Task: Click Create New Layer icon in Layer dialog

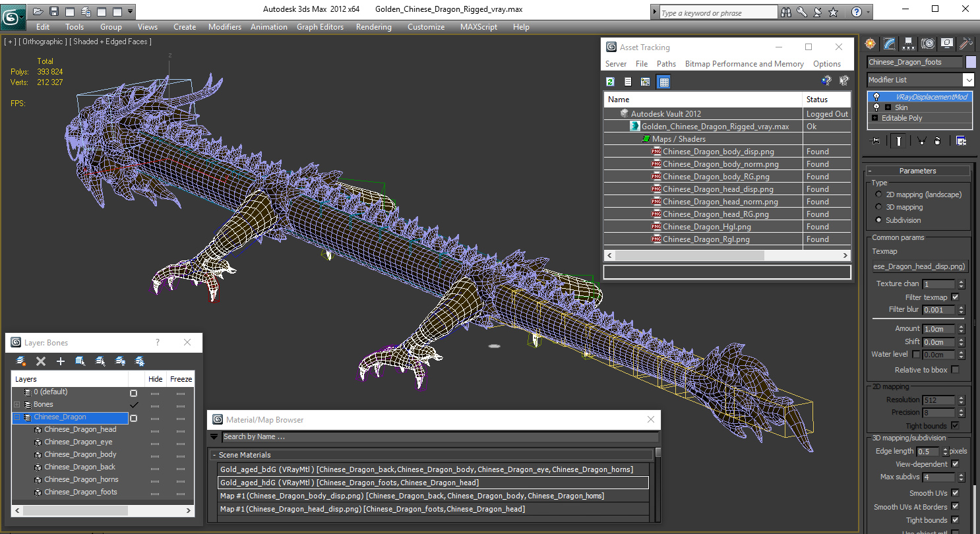Action: 21,361
